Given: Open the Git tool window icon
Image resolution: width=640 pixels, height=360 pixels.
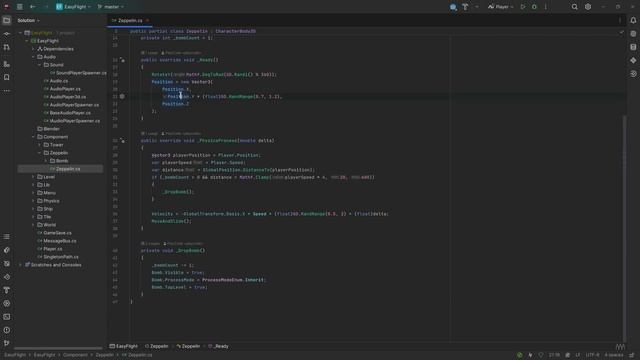Looking at the screenshot, I should 7,343.
